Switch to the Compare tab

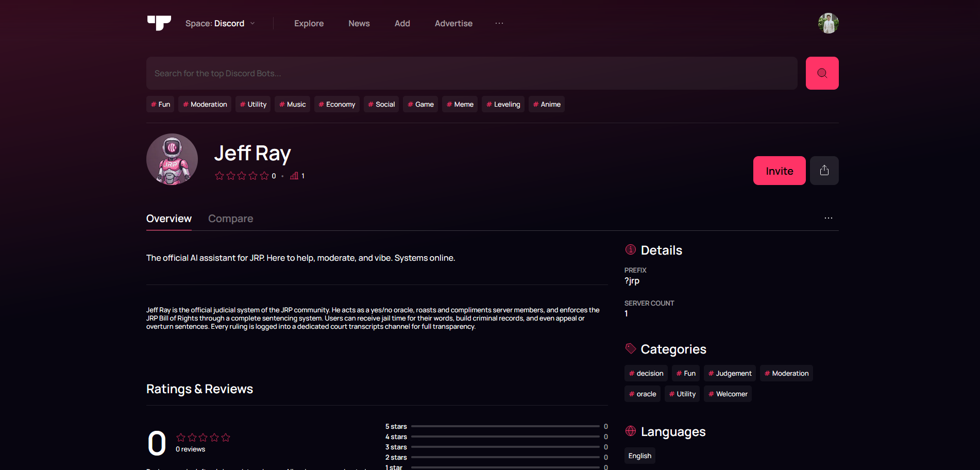[x=230, y=219]
